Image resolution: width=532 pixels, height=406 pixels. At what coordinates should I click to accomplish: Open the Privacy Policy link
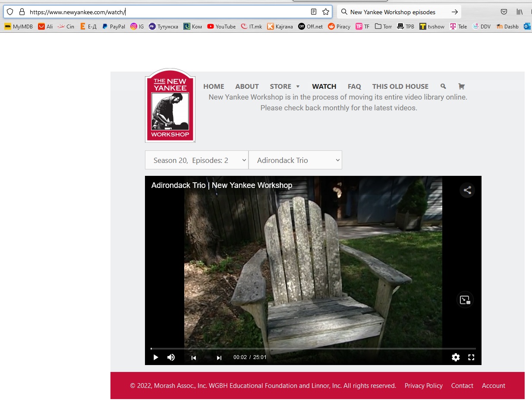(x=424, y=386)
